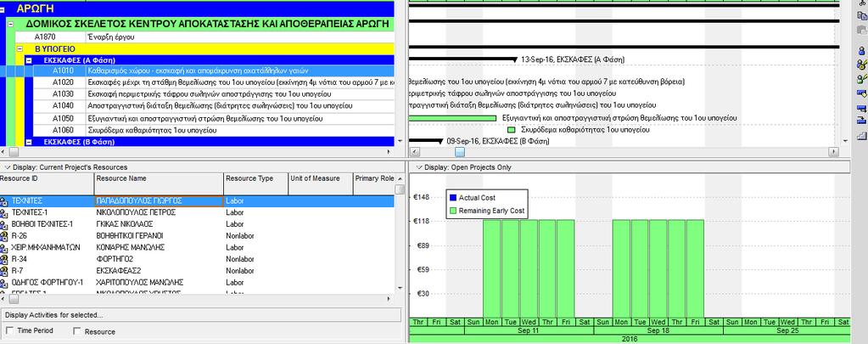The height and width of the screenshot is (344, 868).
Task: Select resource name ΓΚΙΚΑΣ ΝΙΚΟΛΑΟΣ
Action: point(125,224)
